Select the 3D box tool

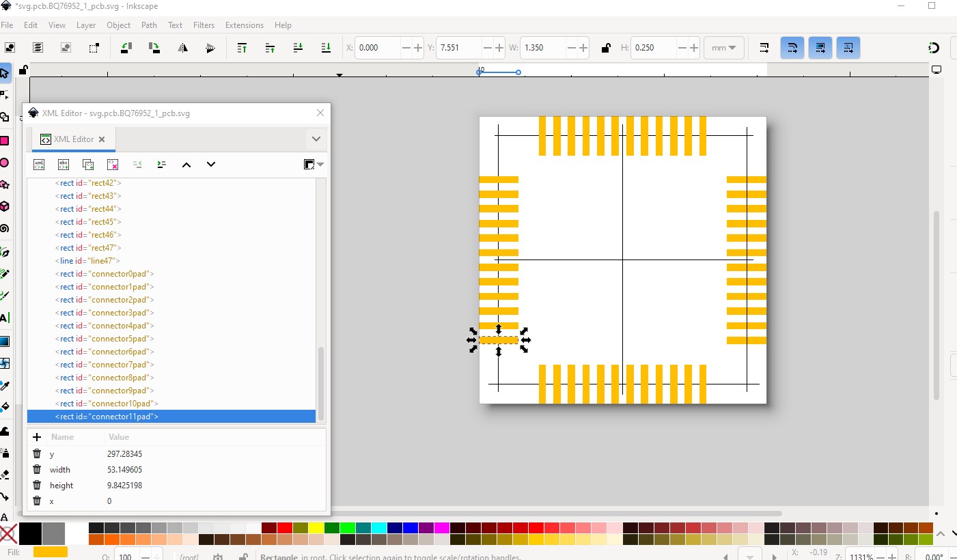(x=4, y=206)
